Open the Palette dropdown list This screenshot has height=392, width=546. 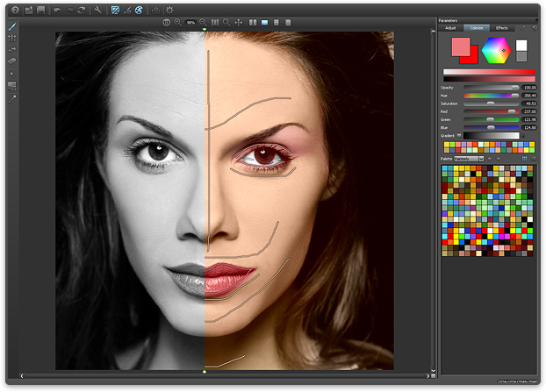point(470,158)
